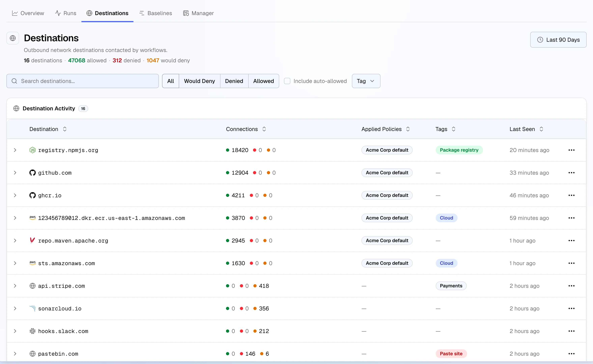
Task: Click the GitHub icon beside ghcr.io
Action: pos(33,195)
